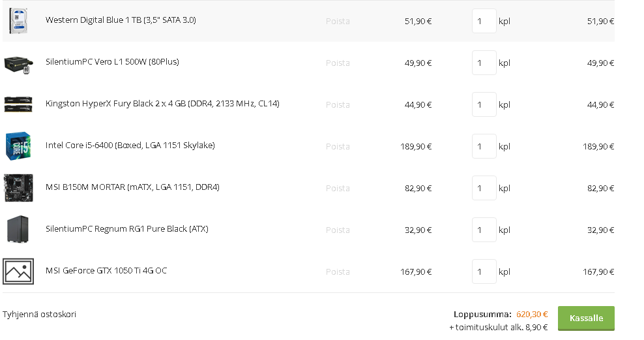Click the MSI GeForce GTX 1050 Ti 4G OC title

pos(106,271)
